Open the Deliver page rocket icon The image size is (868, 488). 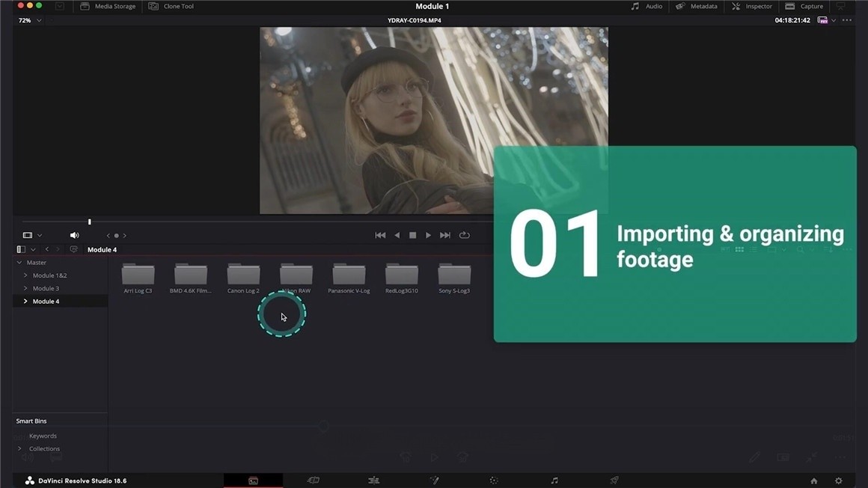(x=614, y=481)
